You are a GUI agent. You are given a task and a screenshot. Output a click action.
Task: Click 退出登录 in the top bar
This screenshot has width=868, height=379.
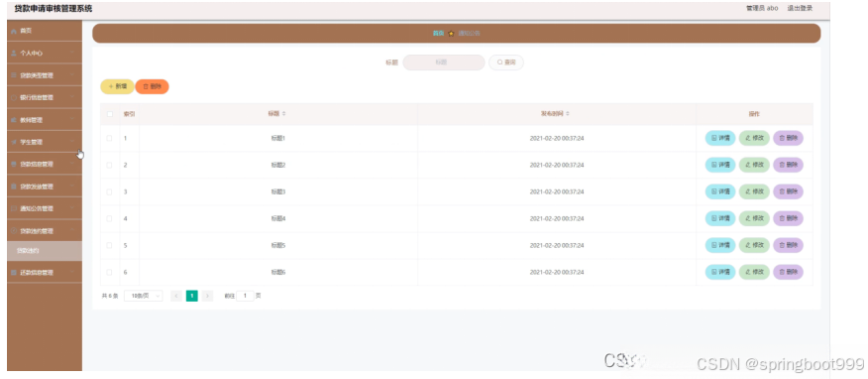tap(800, 8)
